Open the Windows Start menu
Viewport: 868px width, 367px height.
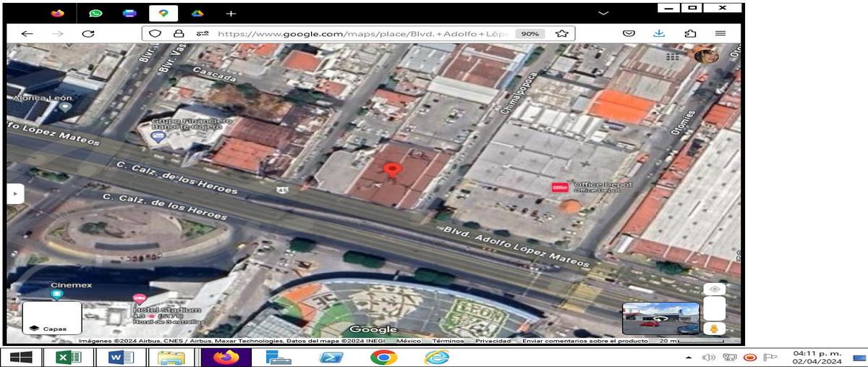(x=20, y=357)
